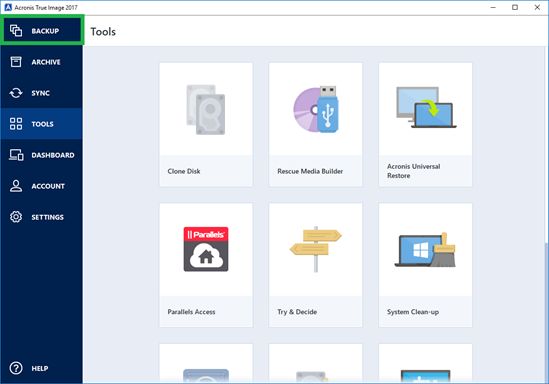
Task: Open Acronis Universal Restore text label
Action: coord(414,171)
